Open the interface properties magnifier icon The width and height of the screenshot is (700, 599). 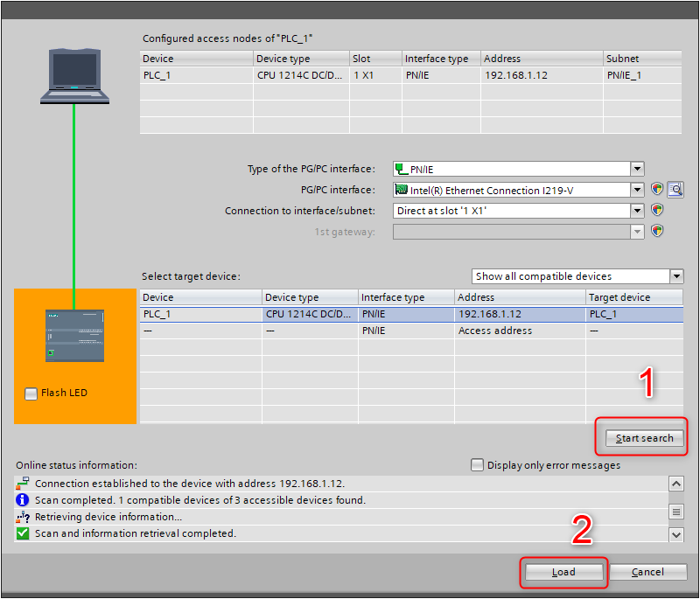tap(675, 190)
